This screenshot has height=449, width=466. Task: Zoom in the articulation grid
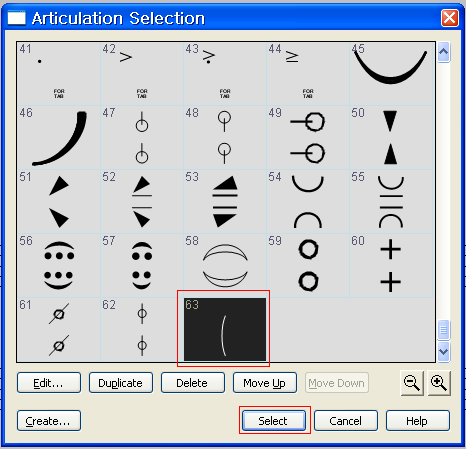click(439, 383)
